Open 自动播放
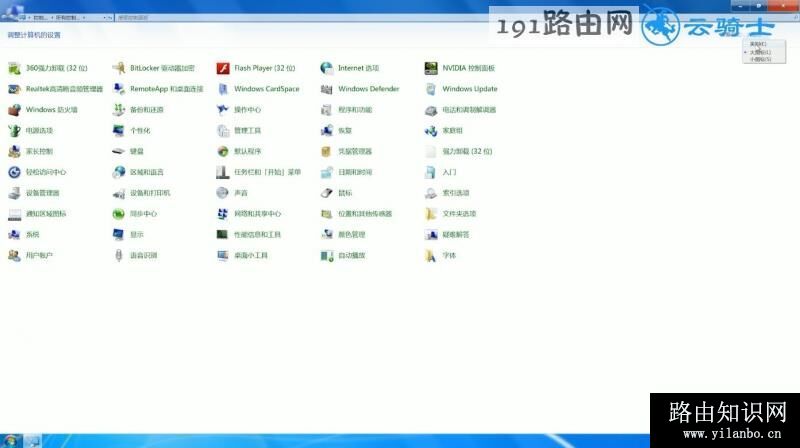 click(x=343, y=256)
